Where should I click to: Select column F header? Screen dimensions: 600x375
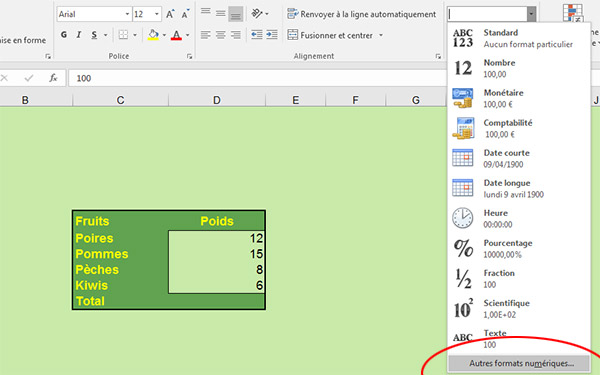(x=355, y=100)
